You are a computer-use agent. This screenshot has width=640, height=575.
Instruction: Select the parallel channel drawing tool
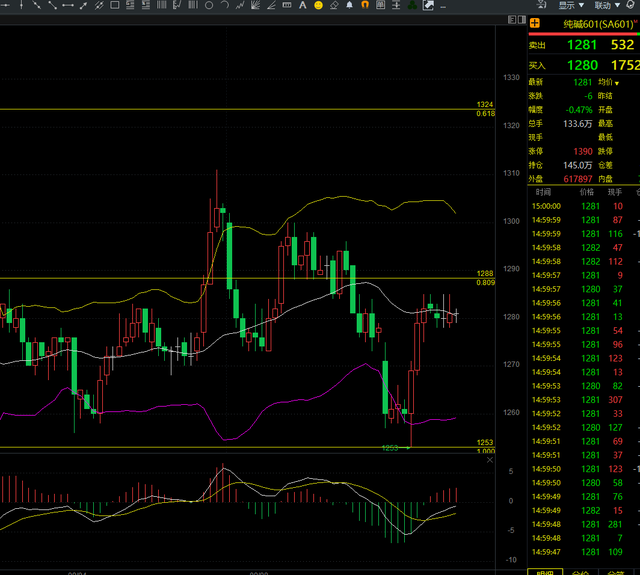99,5
